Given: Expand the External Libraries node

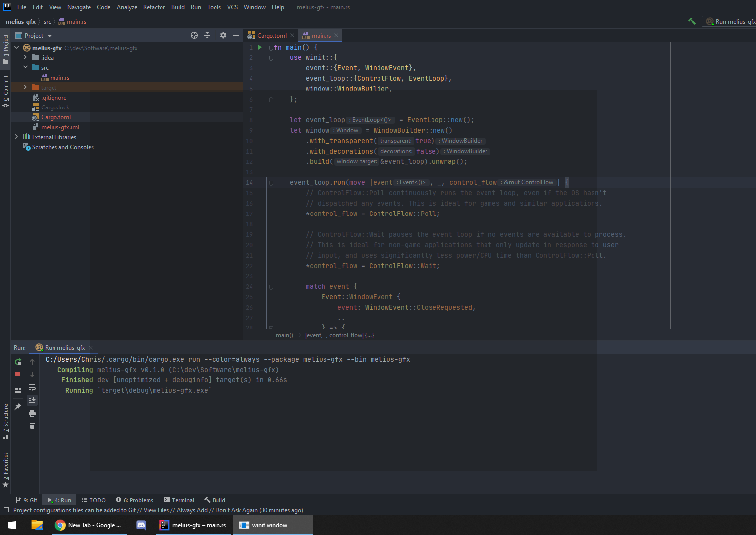Looking at the screenshot, I should [x=16, y=137].
